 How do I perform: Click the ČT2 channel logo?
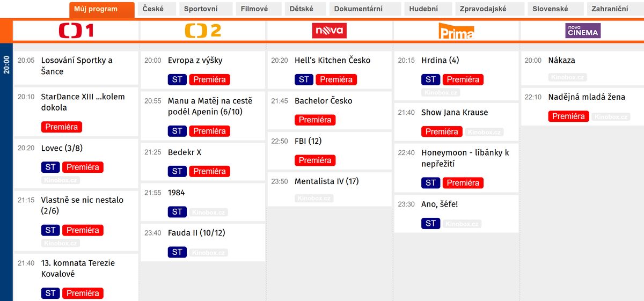pyautogui.click(x=203, y=31)
